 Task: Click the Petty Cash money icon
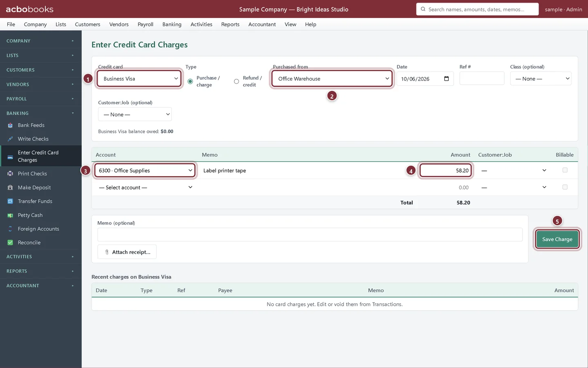(10, 215)
